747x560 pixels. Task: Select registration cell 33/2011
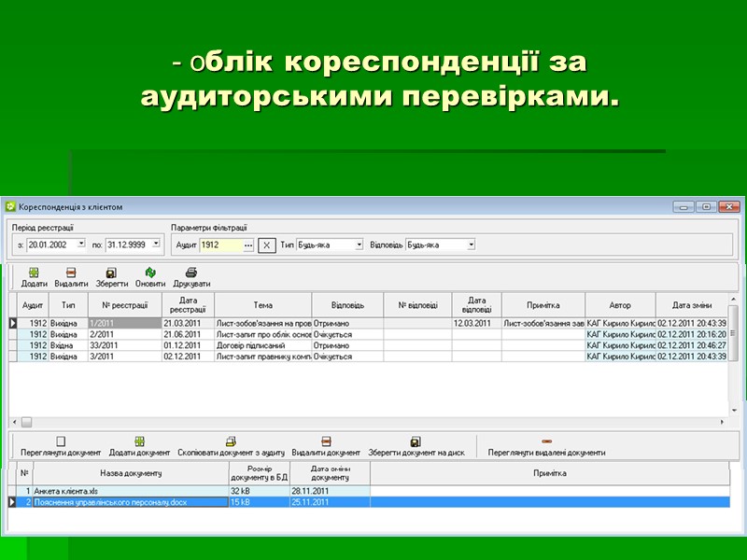coord(125,345)
